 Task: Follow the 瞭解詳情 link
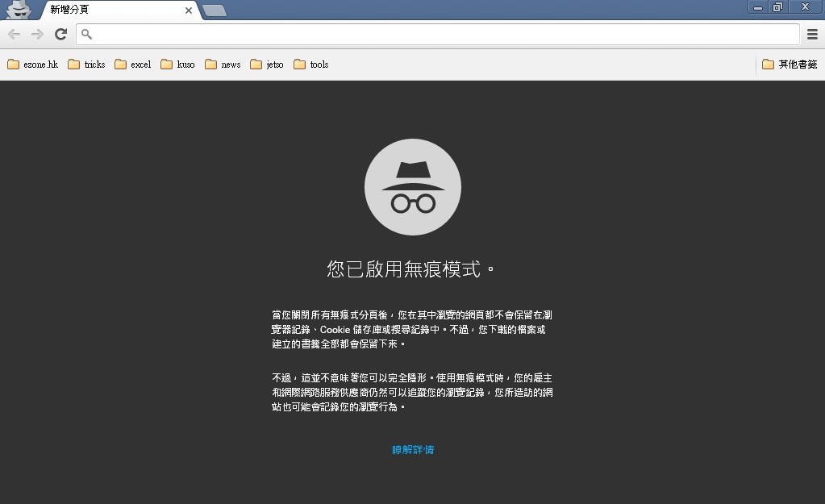pos(413,449)
